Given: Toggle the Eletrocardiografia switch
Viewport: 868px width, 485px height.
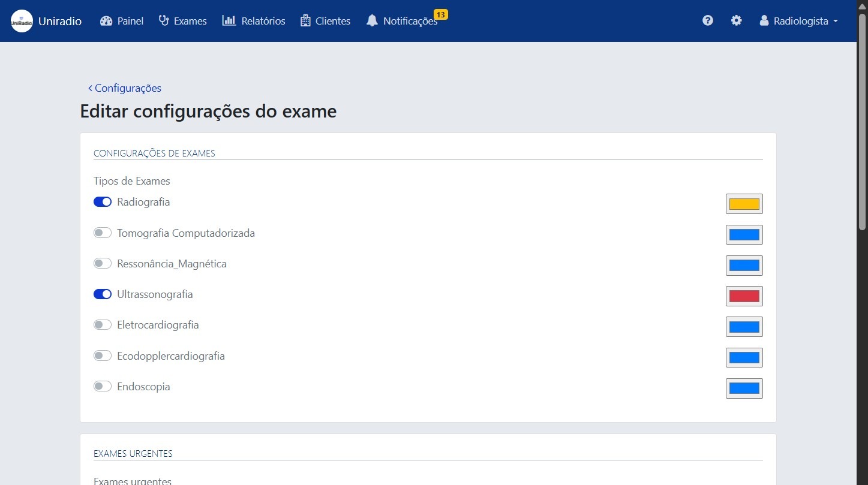Looking at the screenshot, I should coord(102,324).
